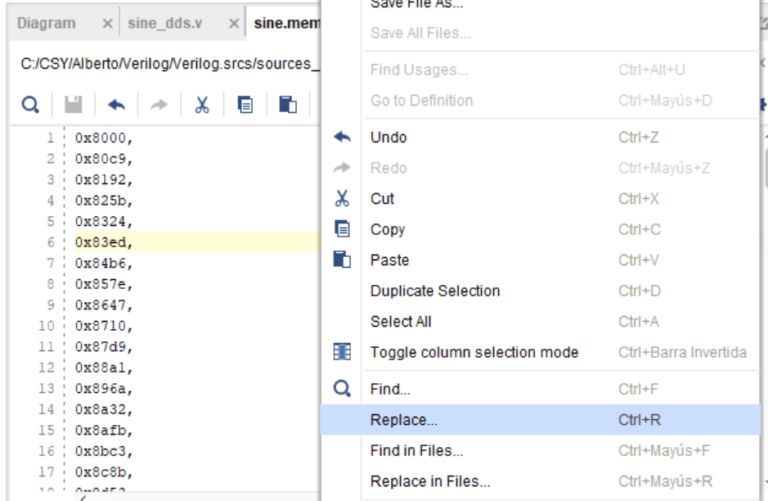
Task: Toggle column selection mode from context menu
Action: pos(474,352)
